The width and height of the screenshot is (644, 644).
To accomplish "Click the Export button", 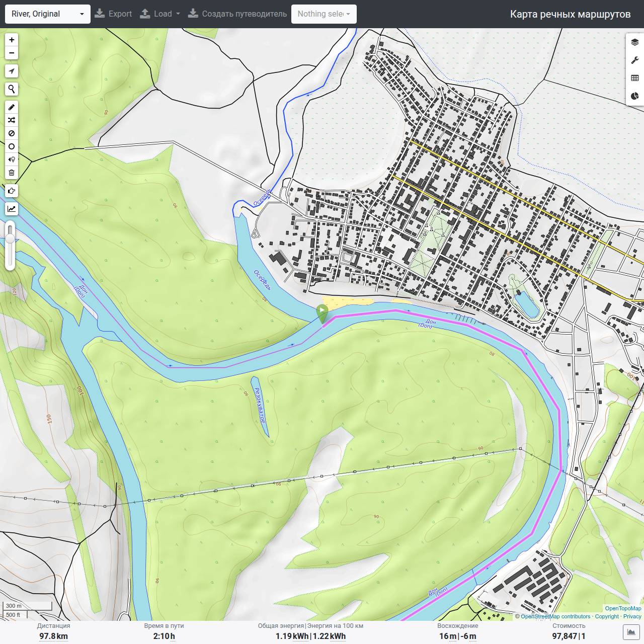I will coord(113,14).
